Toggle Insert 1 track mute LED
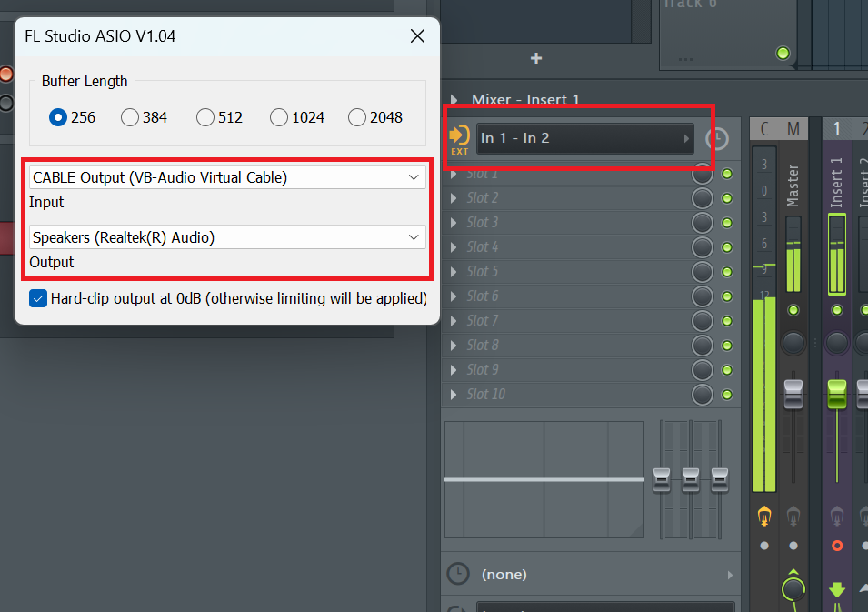868x612 pixels. point(836,310)
